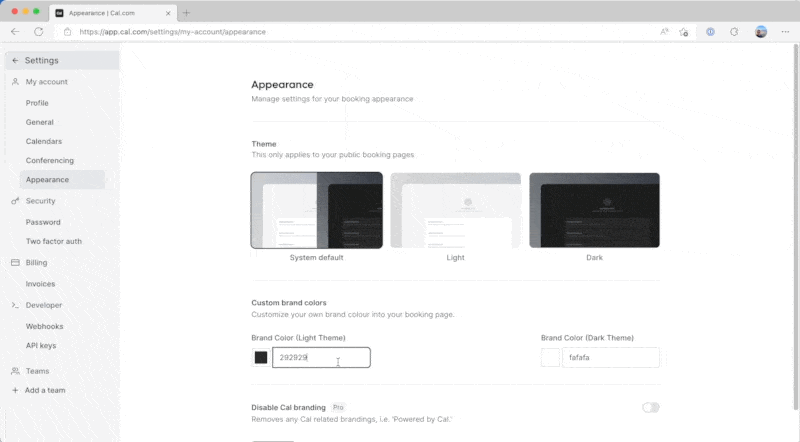Click the Pro badge next to Disable Cal branding
Viewport: 800px width, 442px height.
(x=338, y=407)
